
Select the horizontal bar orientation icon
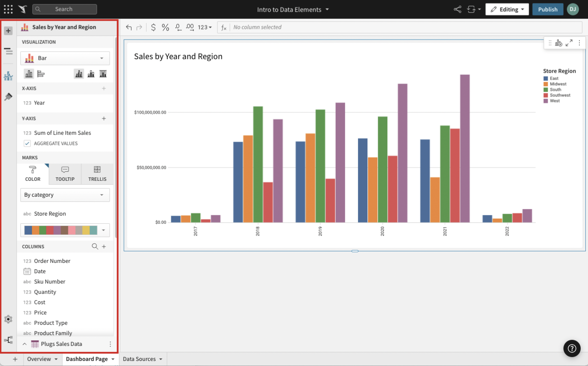click(41, 74)
